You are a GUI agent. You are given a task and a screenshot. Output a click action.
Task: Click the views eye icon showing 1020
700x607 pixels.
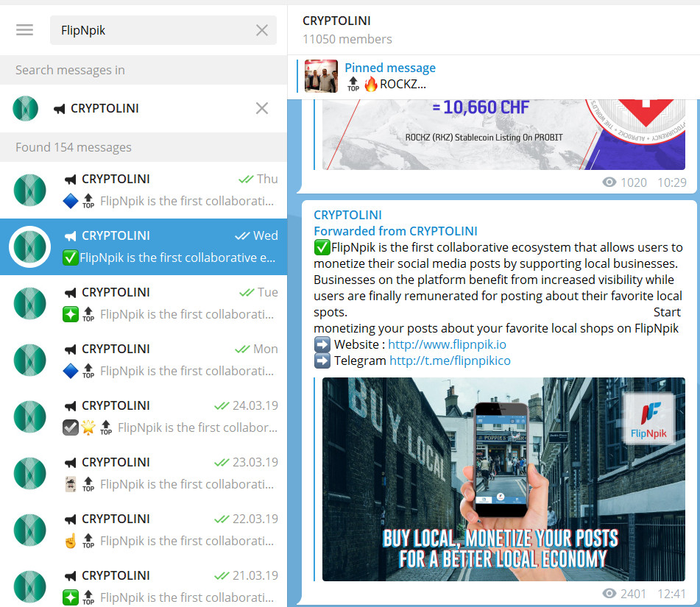[609, 182]
